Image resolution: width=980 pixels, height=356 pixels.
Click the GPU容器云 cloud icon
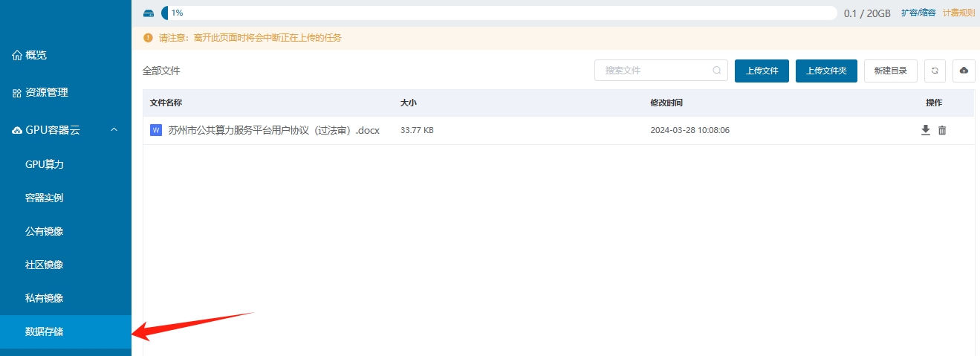[17, 130]
